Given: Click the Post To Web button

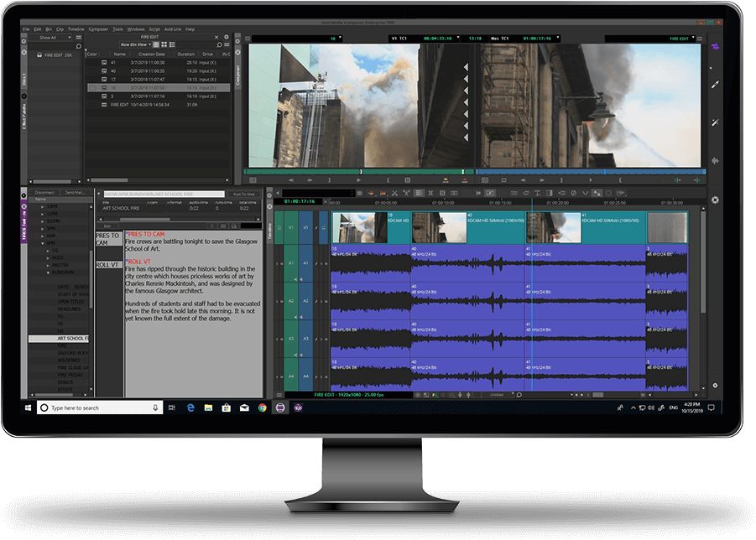Looking at the screenshot, I should (245, 193).
